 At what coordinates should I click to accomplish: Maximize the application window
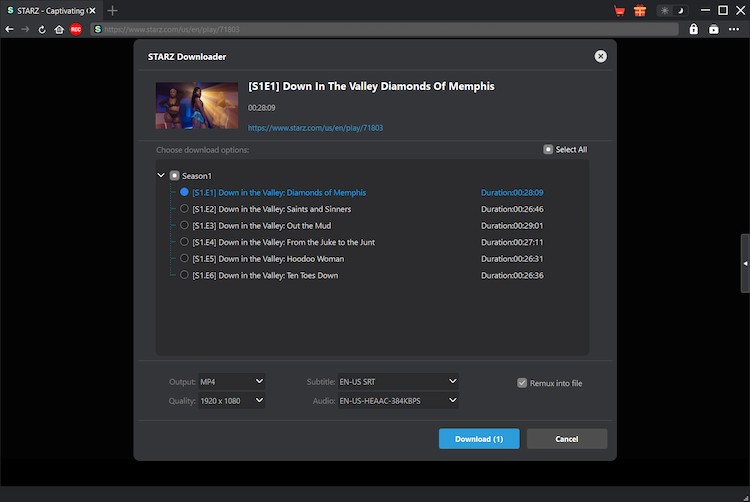tap(723, 11)
